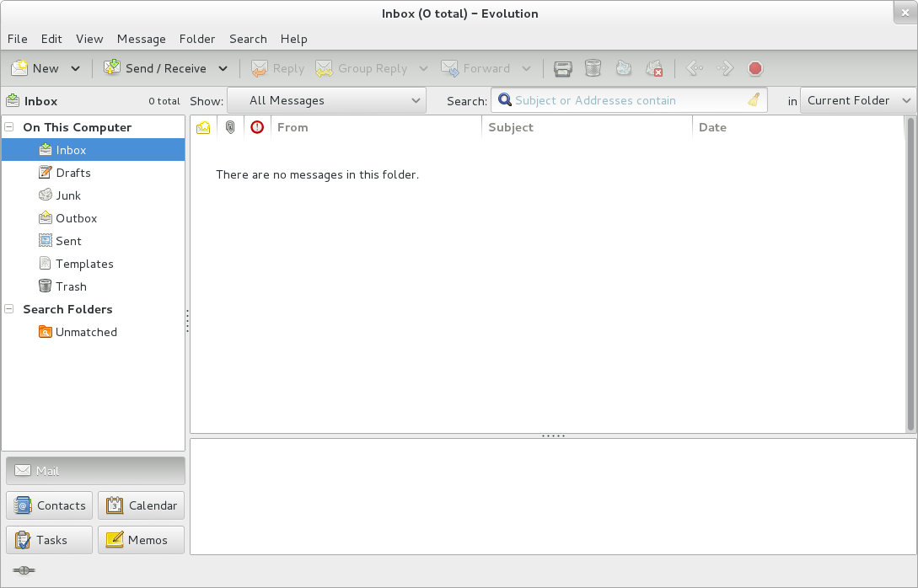
Task: Open the Current Folder scope dropdown
Action: (x=857, y=100)
